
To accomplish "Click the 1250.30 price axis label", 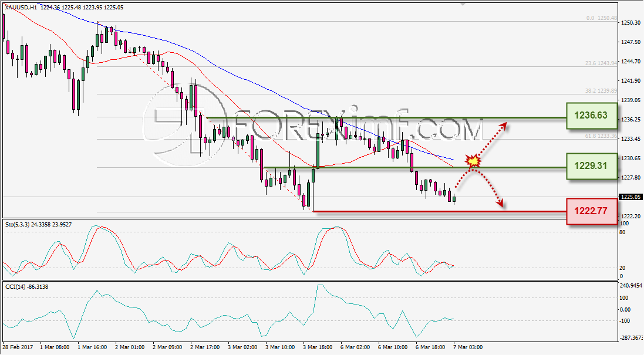I will 631,23.
